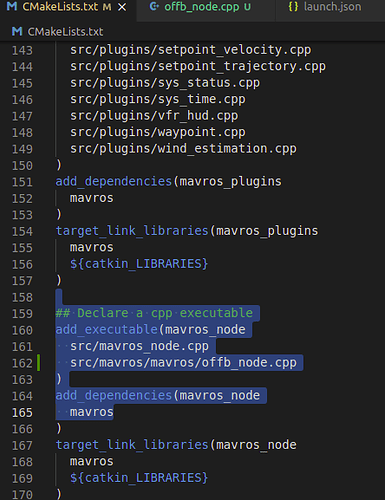Click src/plugins/sys_time.cpp text
The height and width of the screenshot is (500, 385).
pyautogui.click(x=158, y=99)
